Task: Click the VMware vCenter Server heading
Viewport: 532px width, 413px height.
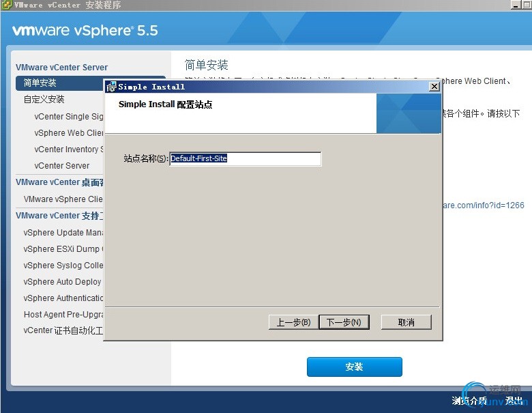Action: point(61,68)
